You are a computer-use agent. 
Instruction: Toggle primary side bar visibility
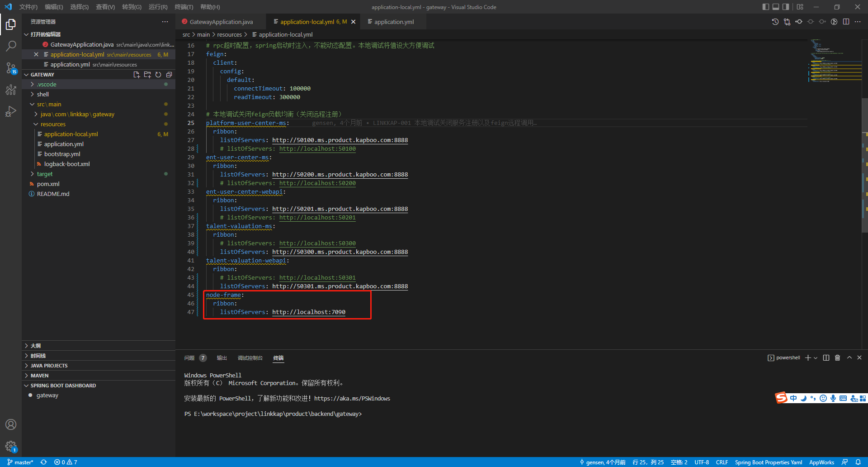pos(765,7)
